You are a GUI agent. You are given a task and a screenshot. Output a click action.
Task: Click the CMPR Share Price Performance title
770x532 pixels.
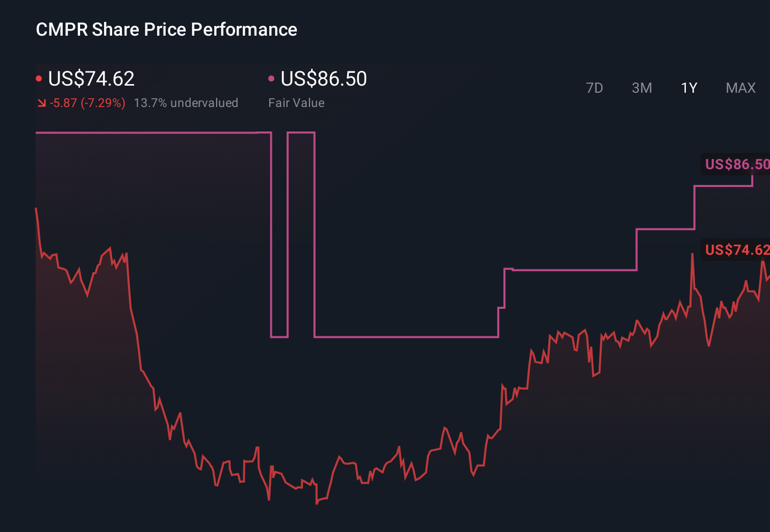pos(166,29)
